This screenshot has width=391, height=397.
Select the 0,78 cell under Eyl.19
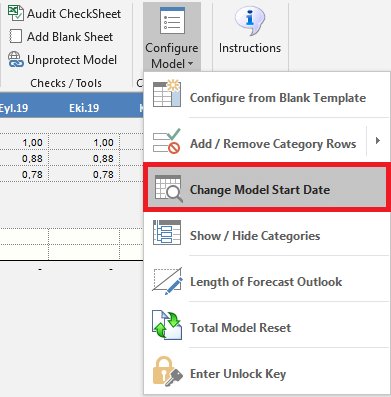point(24,174)
